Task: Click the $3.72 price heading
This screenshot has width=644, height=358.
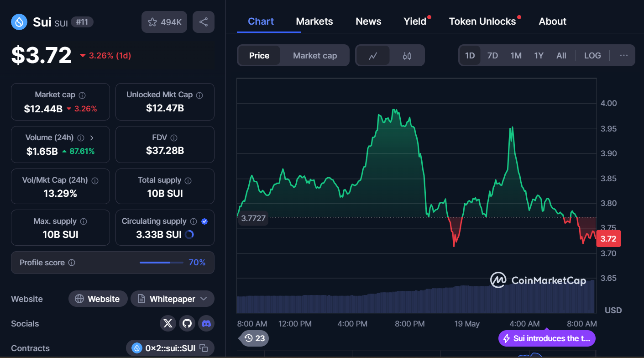Action: pyautogui.click(x=42, y=56)
